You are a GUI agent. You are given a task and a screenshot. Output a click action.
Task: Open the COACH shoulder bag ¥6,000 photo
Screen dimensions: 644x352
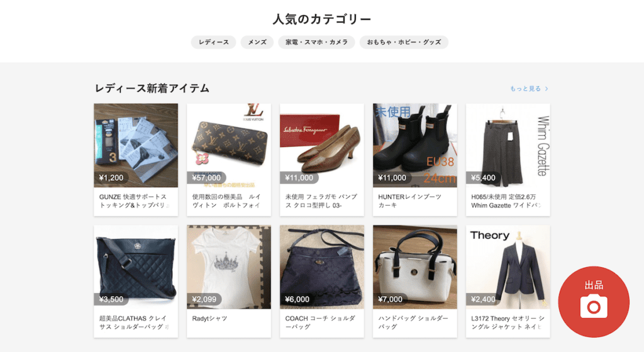pyautogui.click(x=322, y=267)
